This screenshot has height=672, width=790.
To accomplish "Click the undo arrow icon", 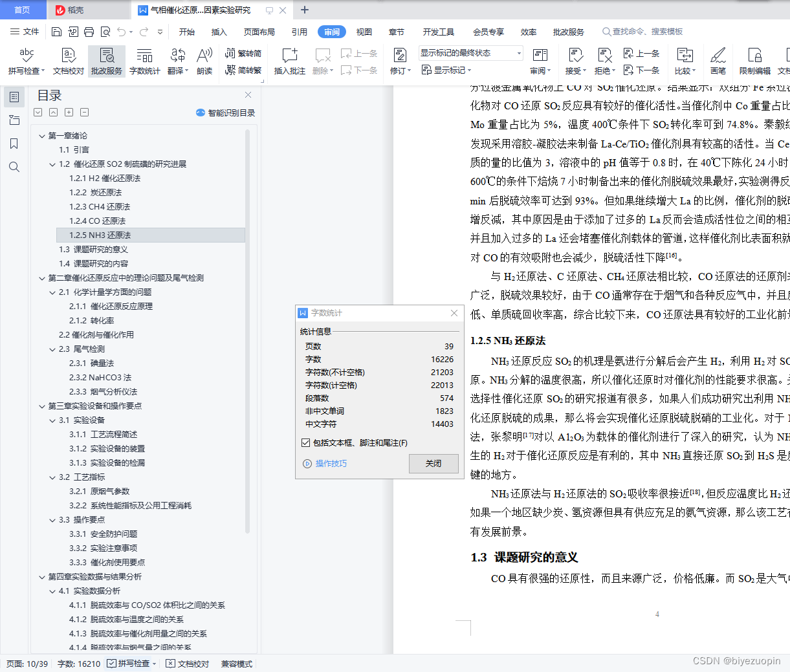I will tap(121, 32).
